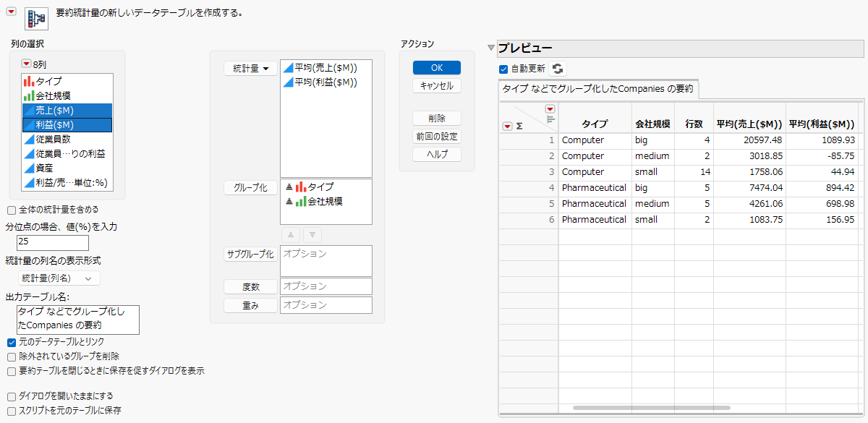
Task: Click the サブグループ化 button
Action: coord(250,255)
